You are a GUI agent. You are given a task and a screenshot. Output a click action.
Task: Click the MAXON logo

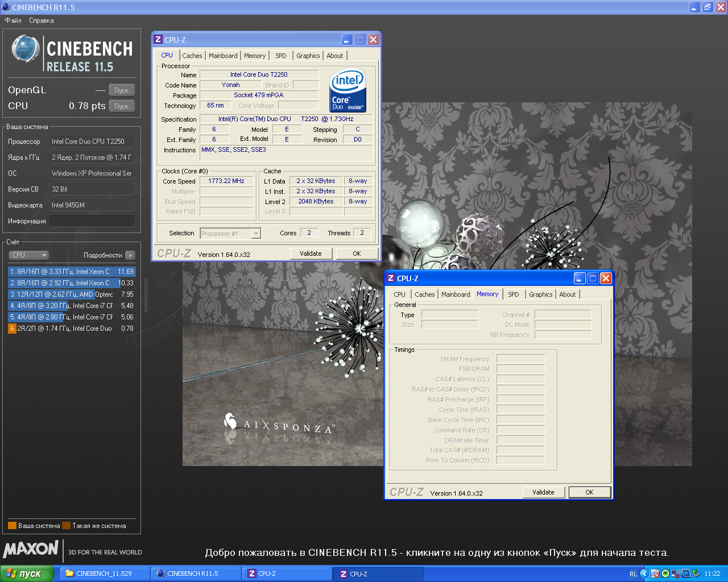tap(31, 549)
